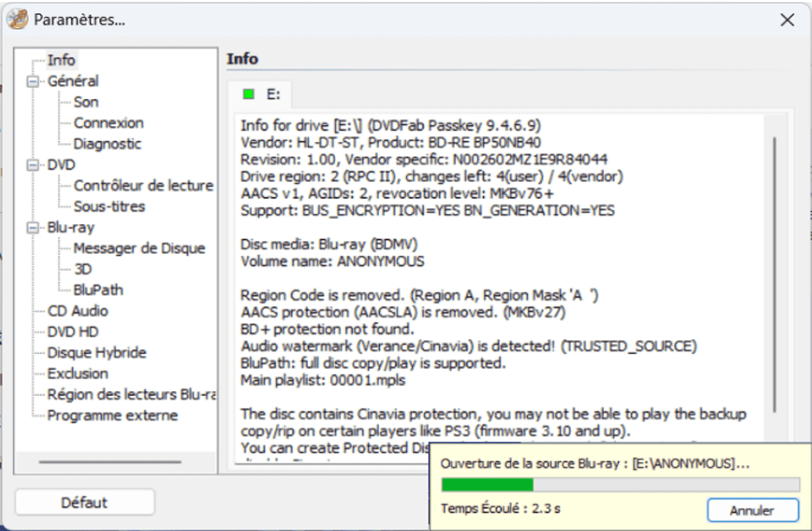Image resolution: width=812 pixels, height=531 pixels.
Task: Click the 'Disc media: Blu-ray (BDMV)' line
Action: [329, 244]
